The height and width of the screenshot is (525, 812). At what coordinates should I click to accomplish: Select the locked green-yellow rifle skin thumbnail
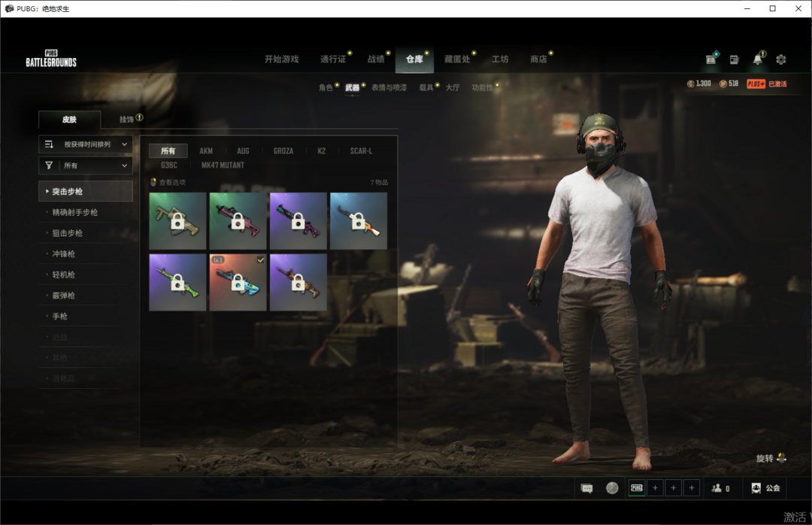tap(177, 283)
